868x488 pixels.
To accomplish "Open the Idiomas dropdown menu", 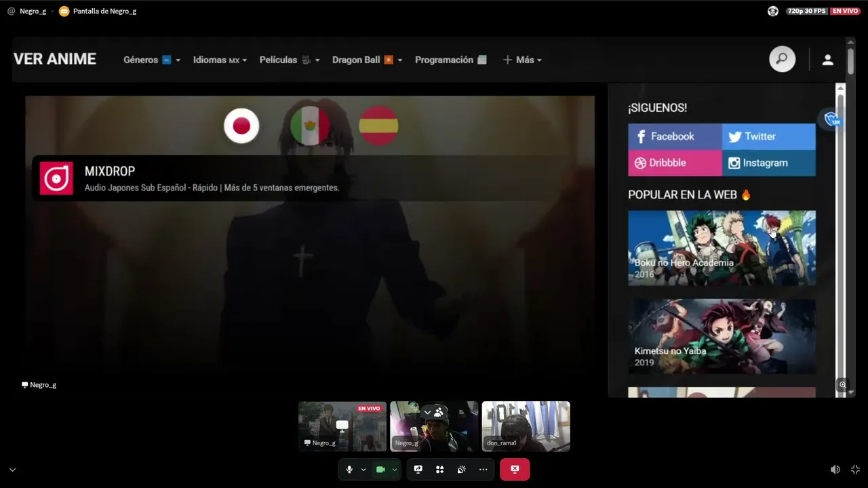I will coord(220,60).
